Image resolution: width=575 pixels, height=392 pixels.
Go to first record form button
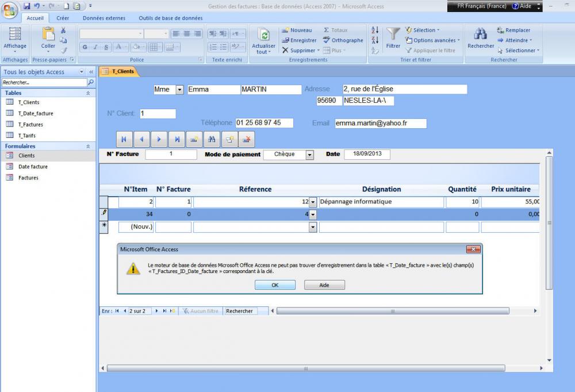[124, 139]
